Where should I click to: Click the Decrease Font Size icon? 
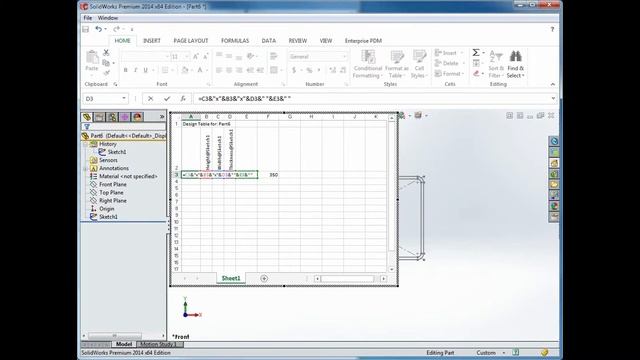pos(205,56)
